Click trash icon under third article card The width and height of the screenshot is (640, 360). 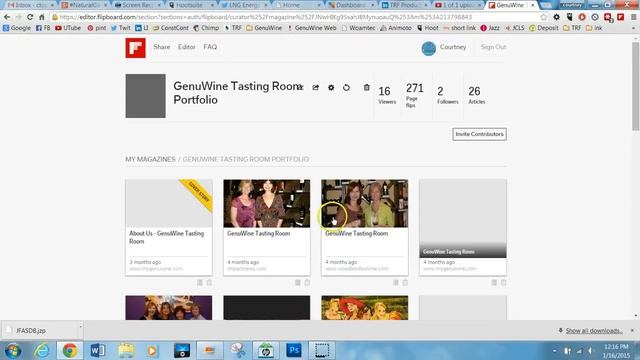click(x=405, y=282)
